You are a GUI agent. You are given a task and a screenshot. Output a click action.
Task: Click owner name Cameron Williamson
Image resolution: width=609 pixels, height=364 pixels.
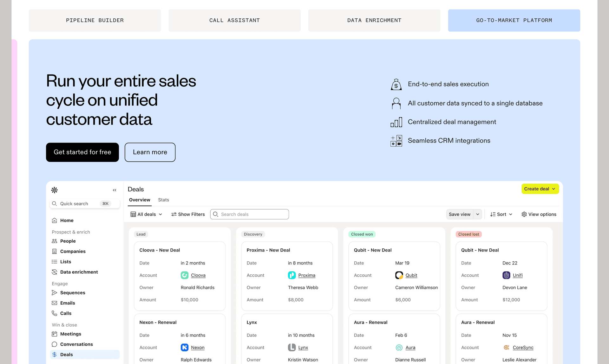(x=416, y=288)
